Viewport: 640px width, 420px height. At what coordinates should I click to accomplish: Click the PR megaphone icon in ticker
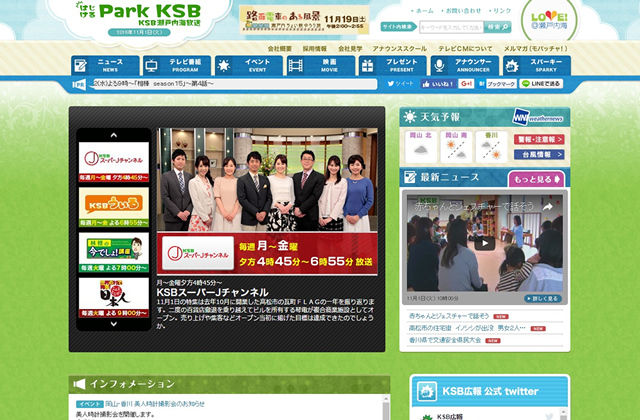79,84
